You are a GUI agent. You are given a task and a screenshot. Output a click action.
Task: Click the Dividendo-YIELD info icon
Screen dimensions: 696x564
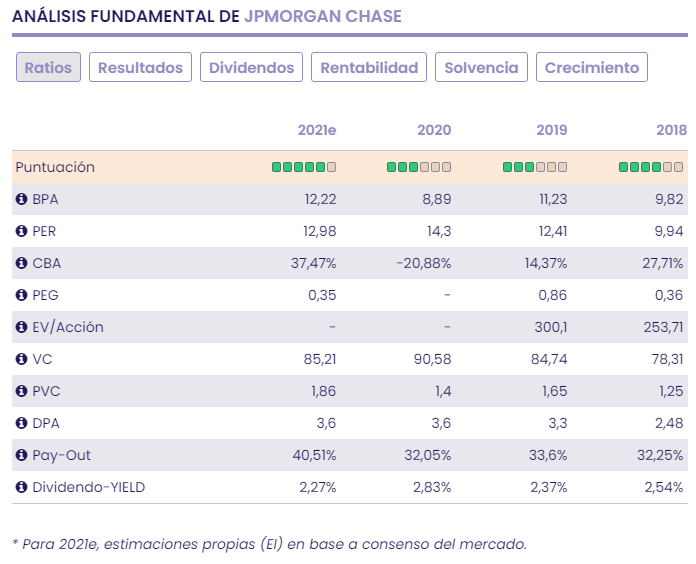click(x=21, y=487)
